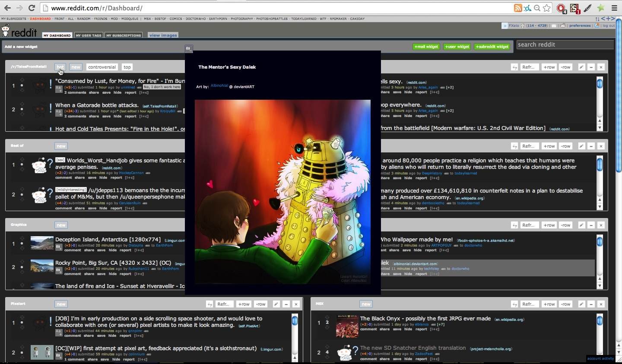Viewport: 622px width, 364px height.
Task: Click the move-arrows icon on Best of widget
Action: pyautogui.click(x=514, y=146)
